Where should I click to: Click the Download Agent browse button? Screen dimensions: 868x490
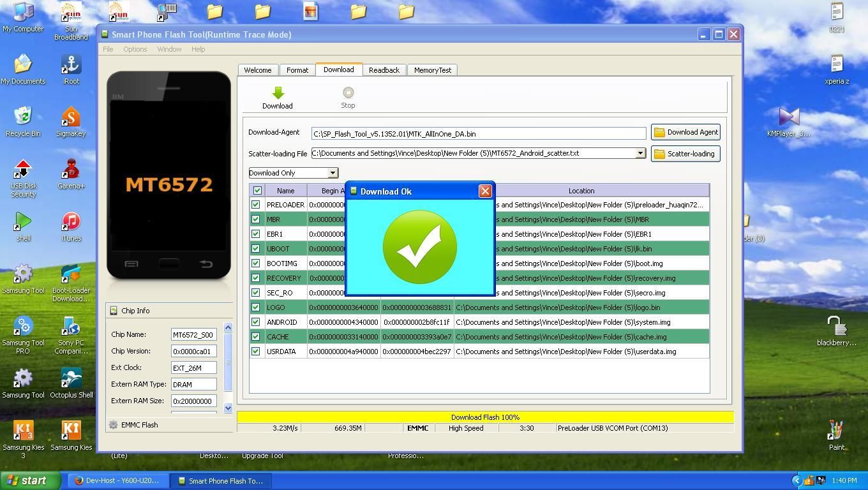[x=685, y=132]
